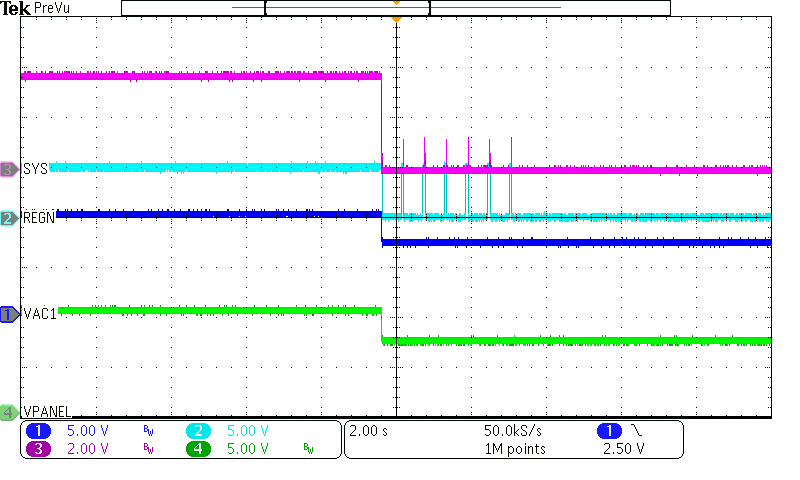Click the 50.0kS/s sample rate readout
The height and width of the screenshot is (480, 800).
click(514, 430)
